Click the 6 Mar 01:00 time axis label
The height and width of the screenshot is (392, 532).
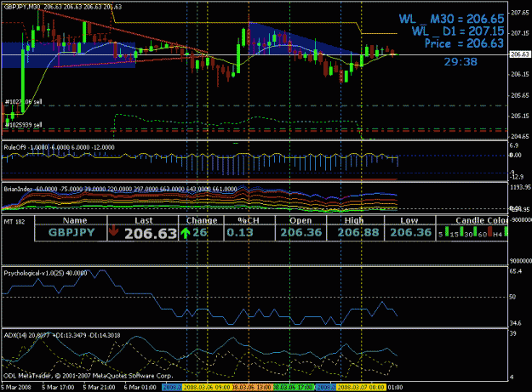[x=140, y=387]
